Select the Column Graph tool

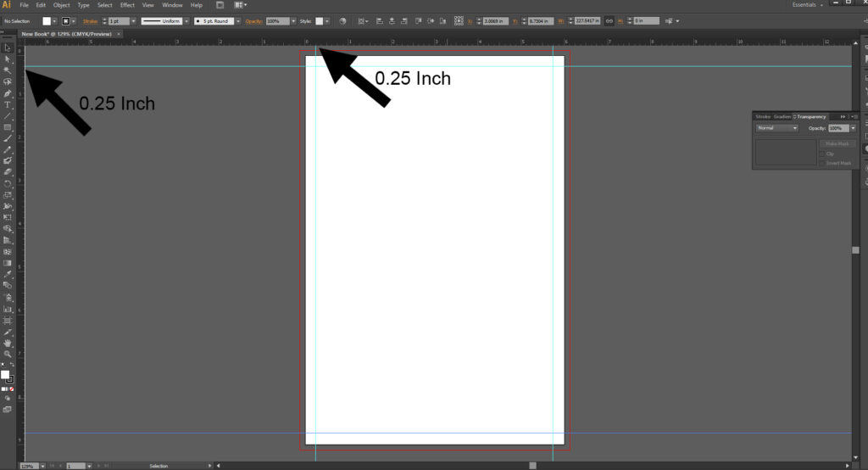(x=7, y=309)
